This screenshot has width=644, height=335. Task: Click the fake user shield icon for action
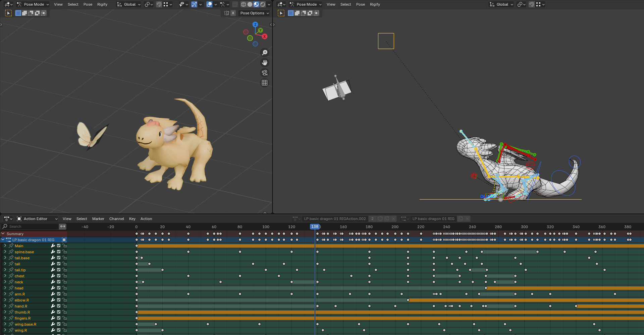coord(380,219)
